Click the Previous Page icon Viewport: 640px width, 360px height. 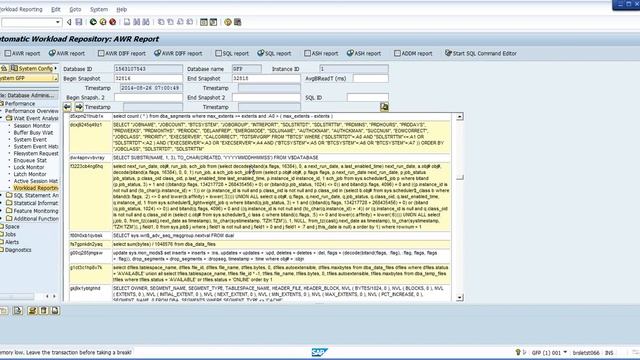click(x=171, y=22)
